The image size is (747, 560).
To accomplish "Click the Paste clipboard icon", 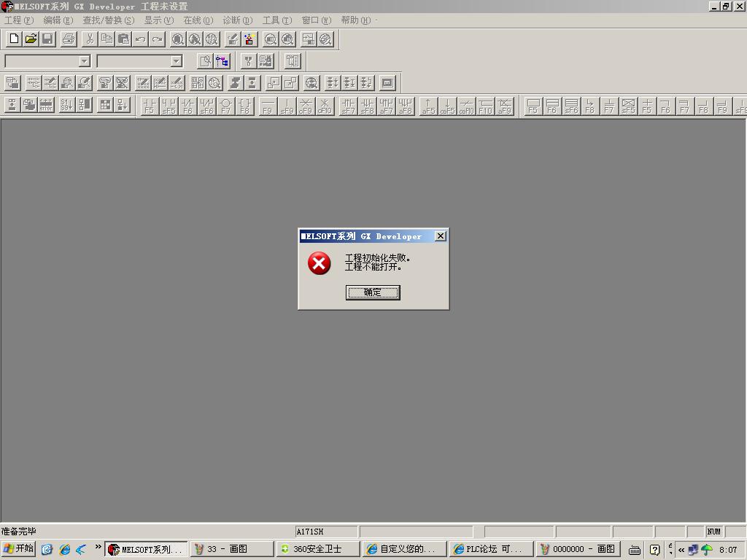I will tap(123, 39).
